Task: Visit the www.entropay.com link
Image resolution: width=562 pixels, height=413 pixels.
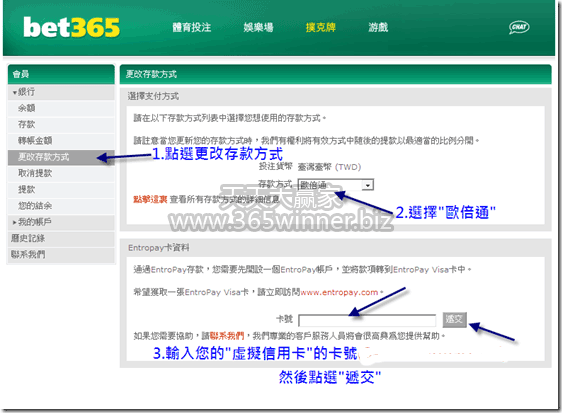Action: [x=339, y=292]
